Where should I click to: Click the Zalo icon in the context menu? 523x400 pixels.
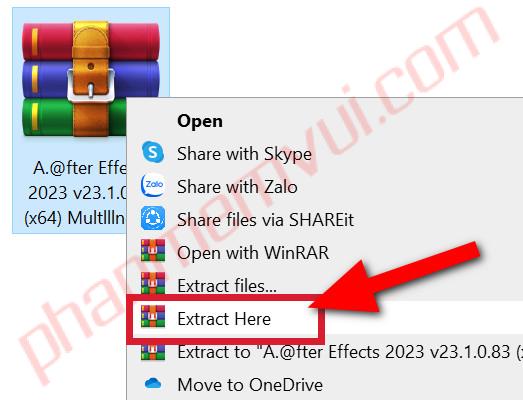click(153, 185)
